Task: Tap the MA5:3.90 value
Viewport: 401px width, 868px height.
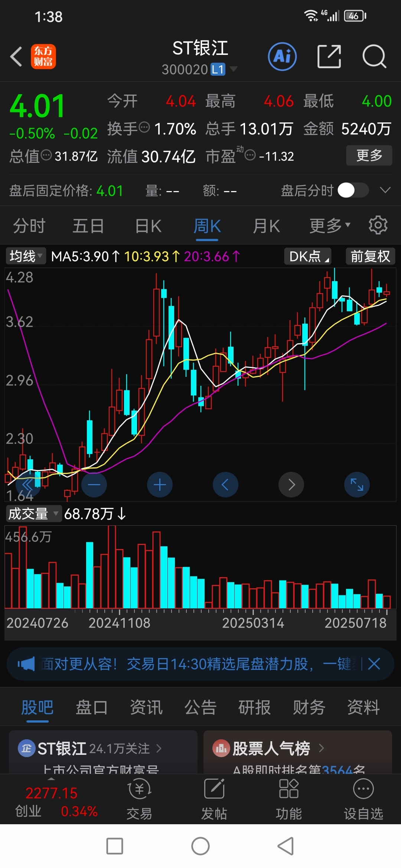Action: pyautogui.click(x=85, y=256)
